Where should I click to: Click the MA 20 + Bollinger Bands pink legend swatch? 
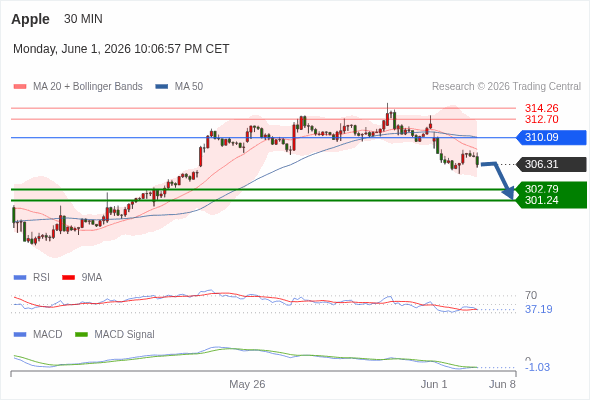coord(20,87)
